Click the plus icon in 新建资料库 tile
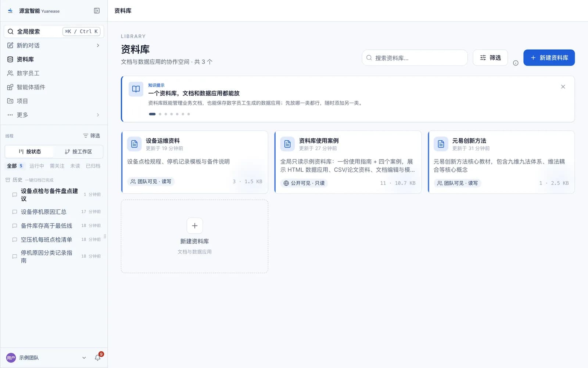This screenshot has height=368, width=588. point(195,226)
